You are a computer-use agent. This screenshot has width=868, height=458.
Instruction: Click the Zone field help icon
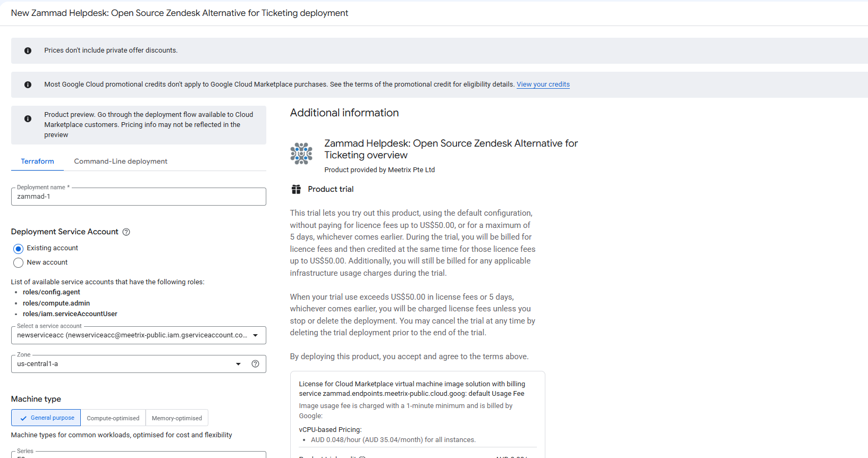pyautogui.click(x=255, y=364)
